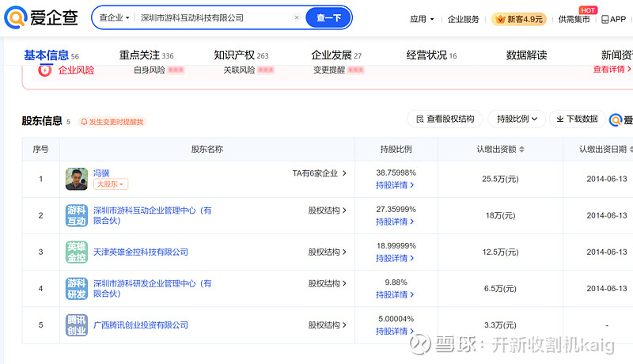The height and width of the screenshot is (364, 633).
Task: Click the 游科互动 shareholder logo icon
Action: click(x=77, y=215)
